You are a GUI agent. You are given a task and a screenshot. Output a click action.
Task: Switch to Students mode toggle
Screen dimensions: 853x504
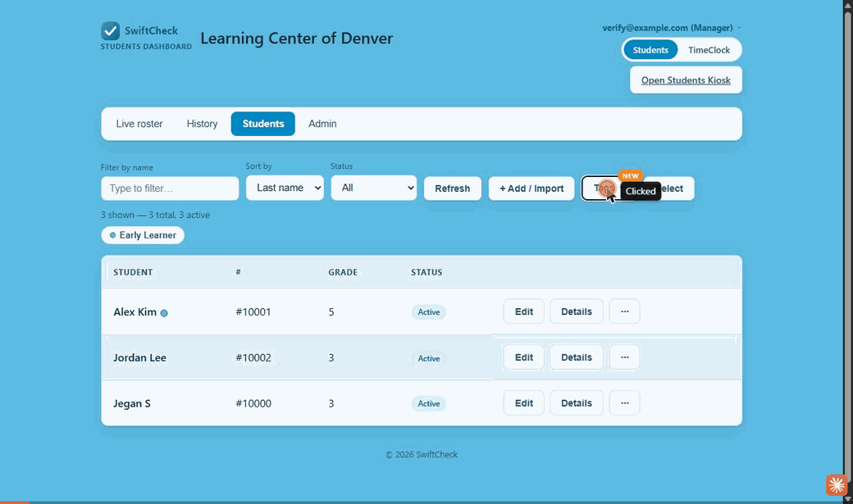coord(650,50)
